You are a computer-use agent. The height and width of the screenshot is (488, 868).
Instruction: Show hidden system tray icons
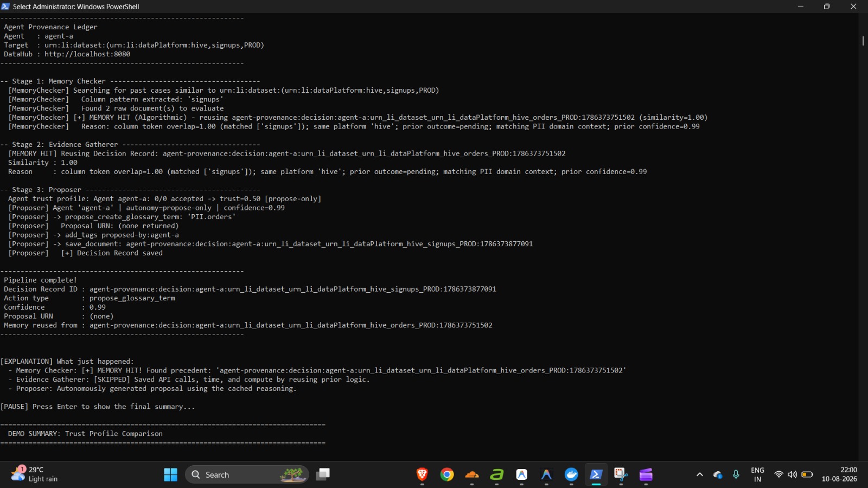[x=700, y=474]
